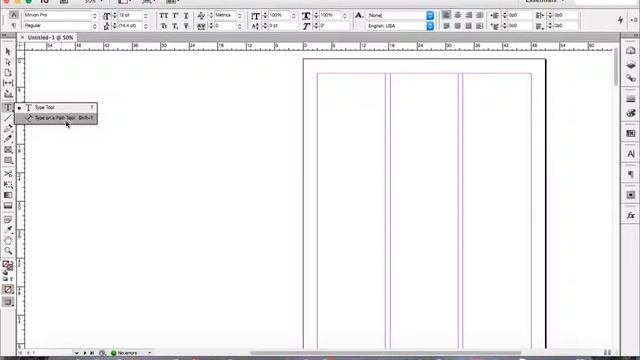The height and width of the screenshot is (360, 640).
Task: Open the Layers panel icon
Action: [x=631, y=64]
